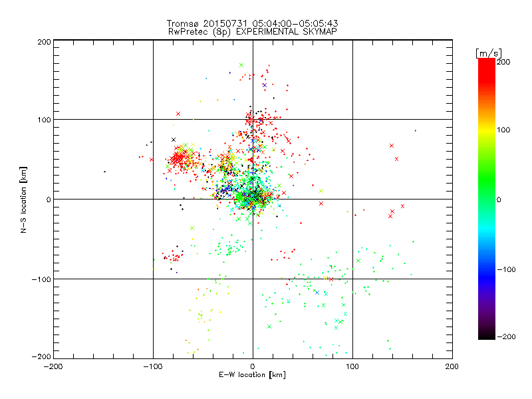Viewport: 532px width, 399px height.
Task: Select colorbar scale label 200 at top
Action: [503, 62]
